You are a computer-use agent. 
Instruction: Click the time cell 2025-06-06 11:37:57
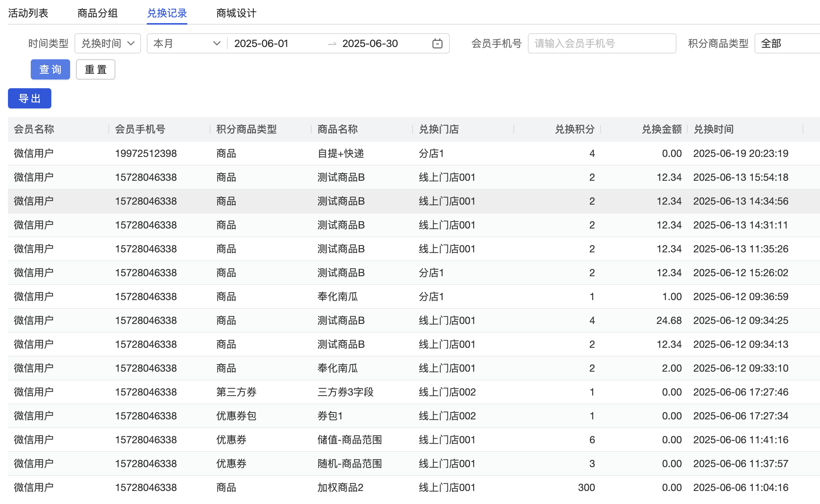tap(741, 464)
